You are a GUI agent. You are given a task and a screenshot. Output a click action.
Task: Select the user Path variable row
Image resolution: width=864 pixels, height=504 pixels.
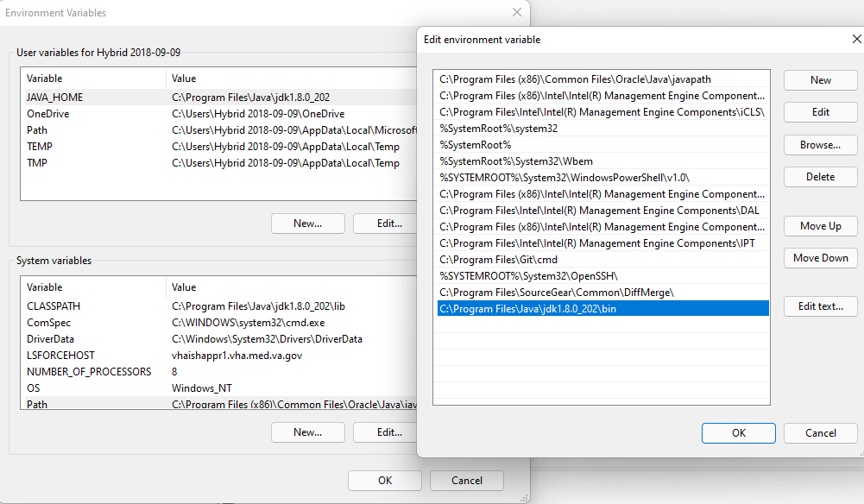[220, 130]
